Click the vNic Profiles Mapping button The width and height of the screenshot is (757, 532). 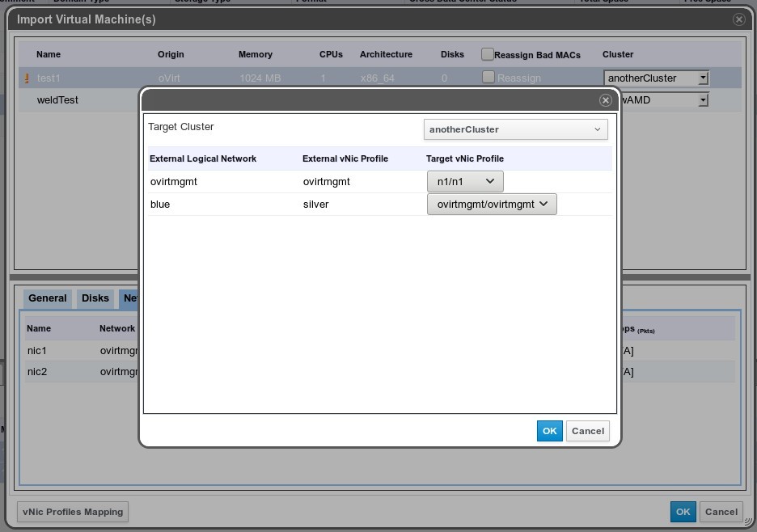72,512
